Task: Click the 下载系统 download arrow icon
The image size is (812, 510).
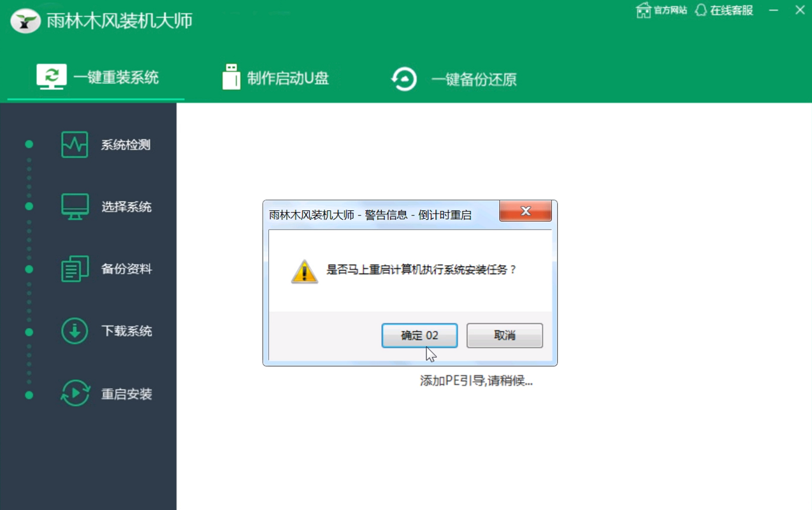Action: (75, 331)
